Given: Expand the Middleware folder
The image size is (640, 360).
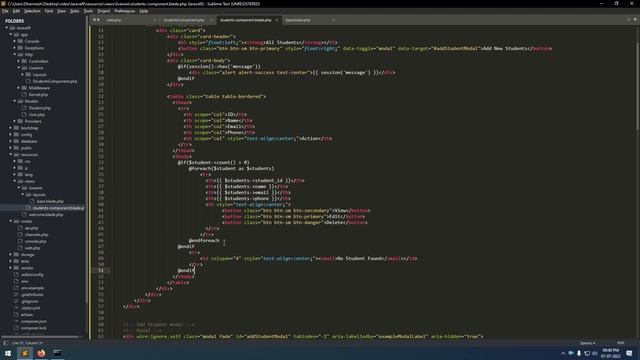Looking at the screenshot, I should coord(19,88).
